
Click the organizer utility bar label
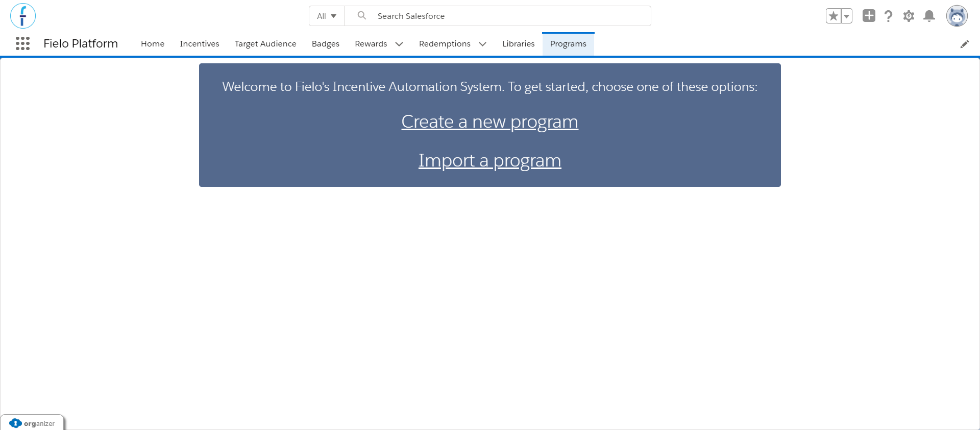39,423
